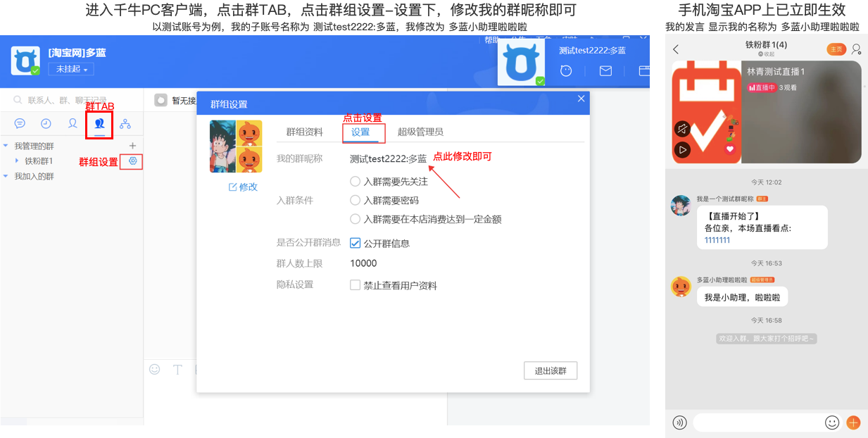Expand the 铁粉群1 tree node
Image resolution: width=868 pixels, height=438 pixels.
pos(17,161)
